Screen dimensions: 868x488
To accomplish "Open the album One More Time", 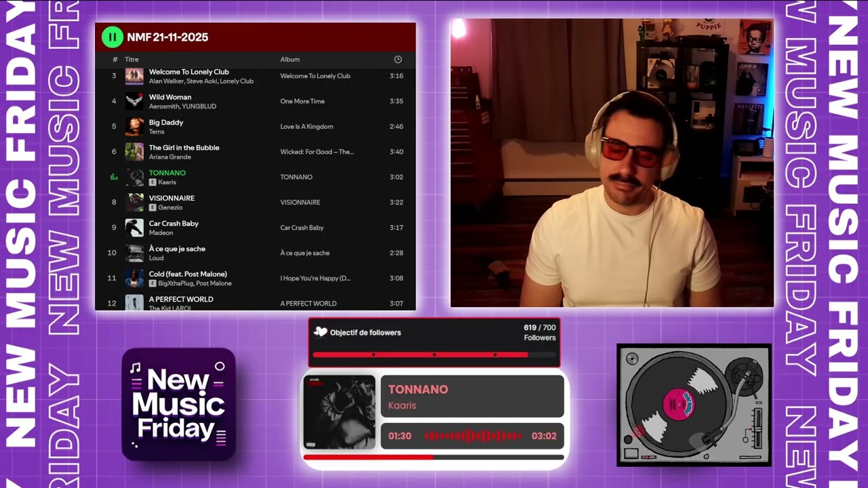I will pyautogui.click(x=302, y=102).
